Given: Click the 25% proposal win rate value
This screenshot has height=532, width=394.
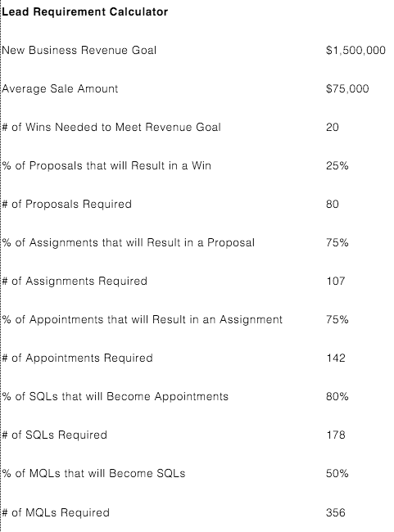Looking at the screenshot, I should pos(337,165).
